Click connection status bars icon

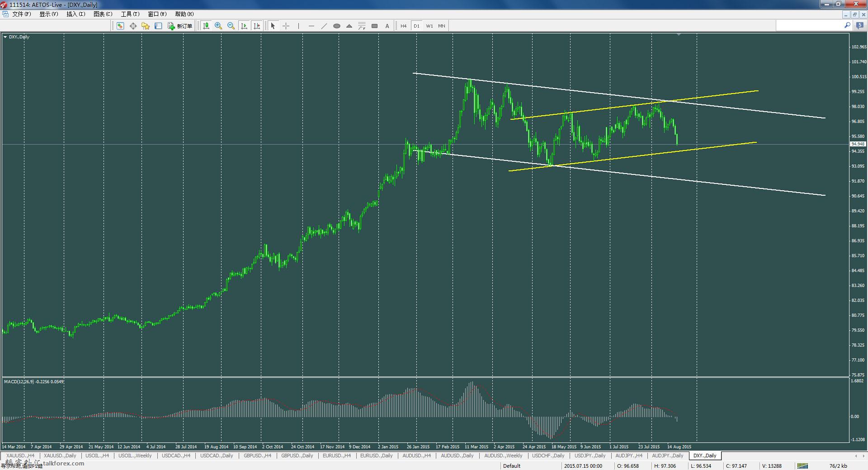[x=802, y=466]
